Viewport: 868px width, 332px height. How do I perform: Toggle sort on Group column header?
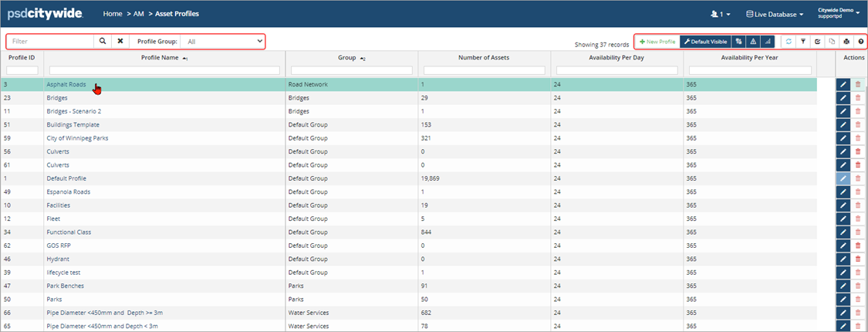click(351, 58)
